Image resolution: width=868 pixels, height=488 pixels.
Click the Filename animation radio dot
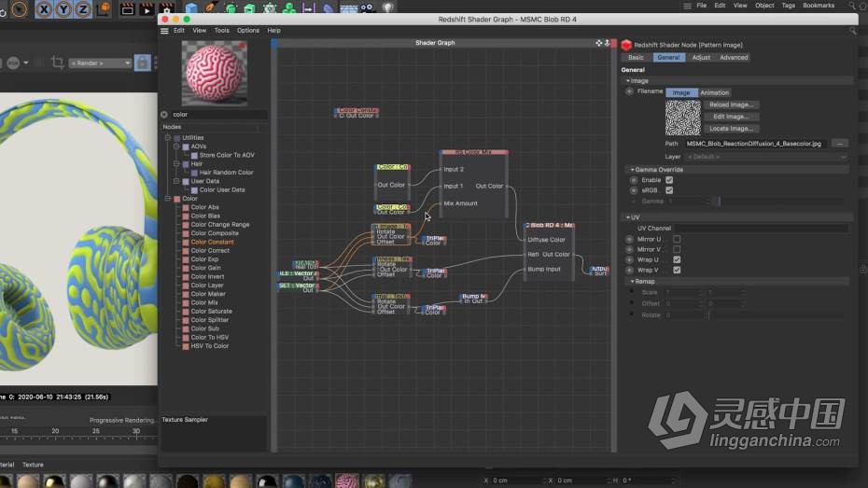click(629, 91)
